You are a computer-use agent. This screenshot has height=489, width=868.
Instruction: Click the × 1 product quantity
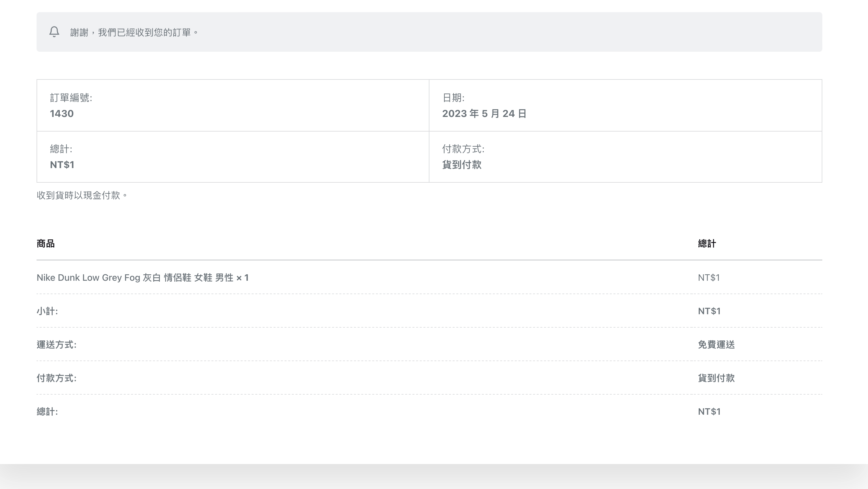pyautogui.click(x=243, y=278)
